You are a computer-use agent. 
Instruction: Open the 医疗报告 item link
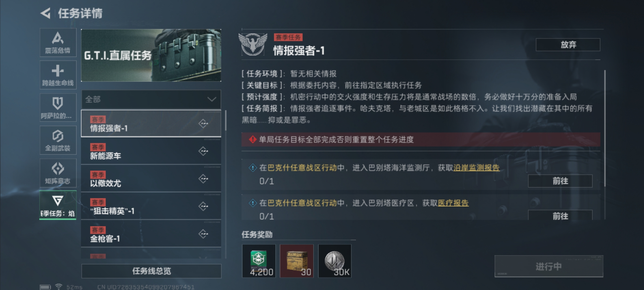tap(453, 203)
